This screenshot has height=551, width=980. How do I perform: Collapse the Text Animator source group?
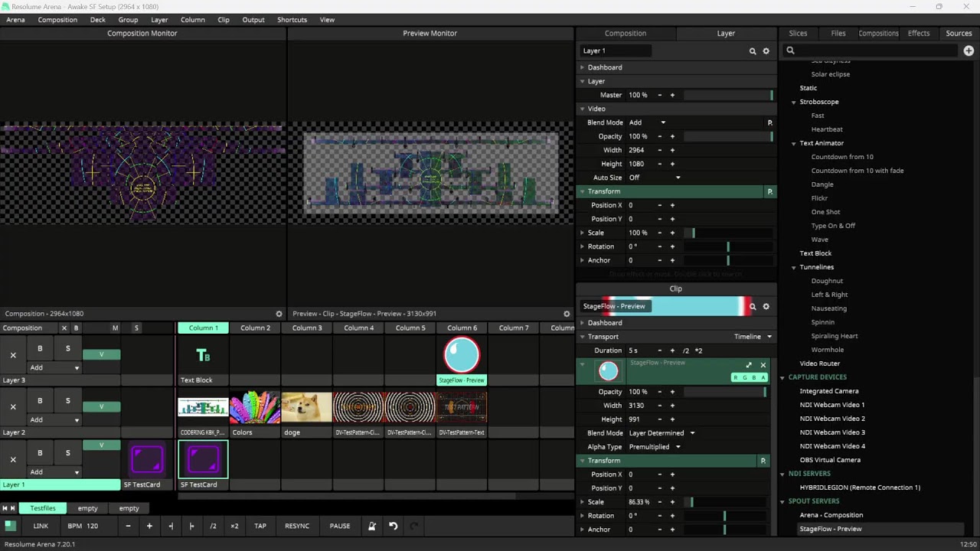[794, 143]
